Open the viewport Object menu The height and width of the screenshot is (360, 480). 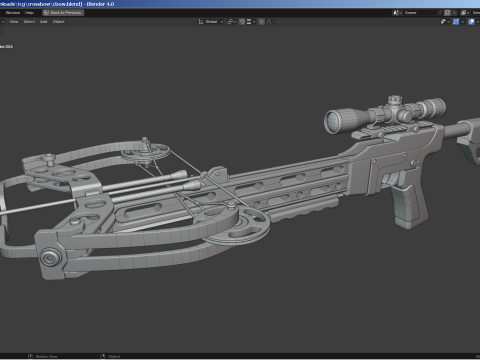(x=58, y=22)
